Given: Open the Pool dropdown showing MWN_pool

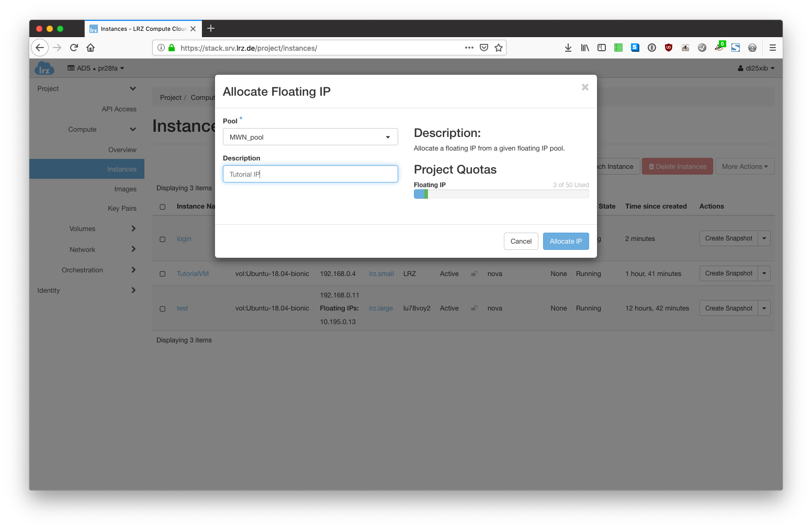Looking at the screenshot, I should pos(310,137).
